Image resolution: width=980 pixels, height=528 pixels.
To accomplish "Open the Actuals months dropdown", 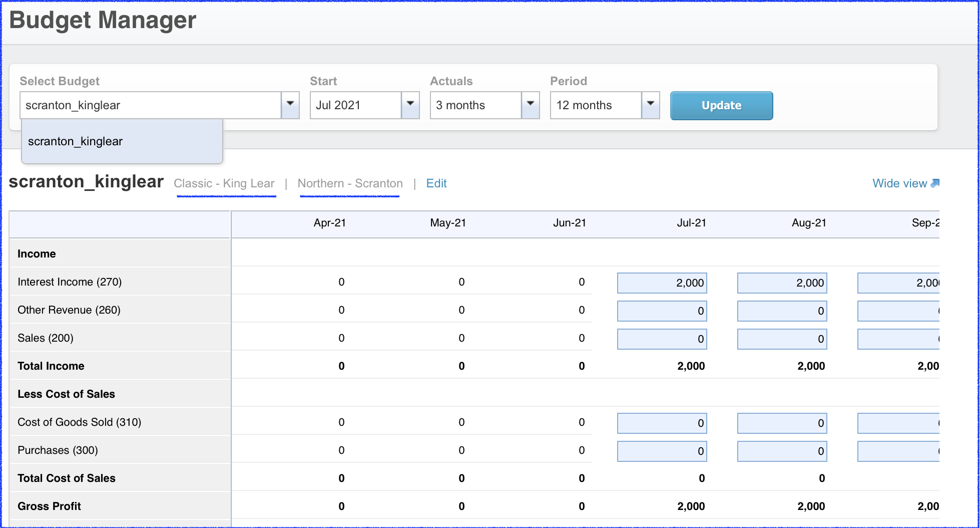I will point(530,105).
